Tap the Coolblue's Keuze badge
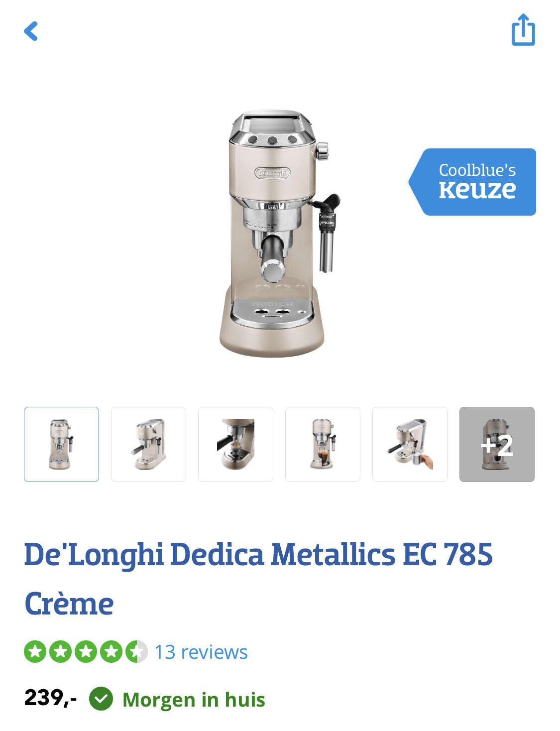Image resolution: width=560 pixels, height=731 pixels. pyautogui.click(x=472, y=182)
